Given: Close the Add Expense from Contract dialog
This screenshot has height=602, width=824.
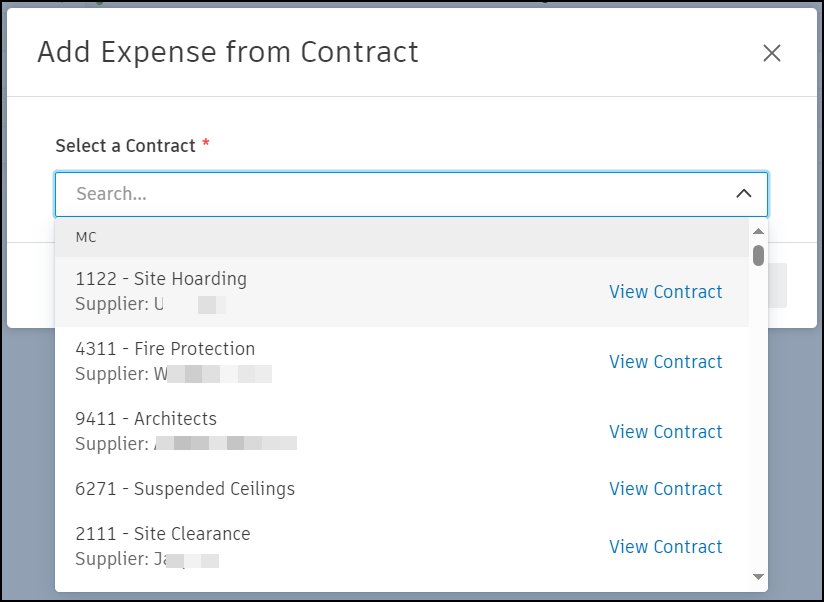Looking at the screenshot, I should 771,53.
